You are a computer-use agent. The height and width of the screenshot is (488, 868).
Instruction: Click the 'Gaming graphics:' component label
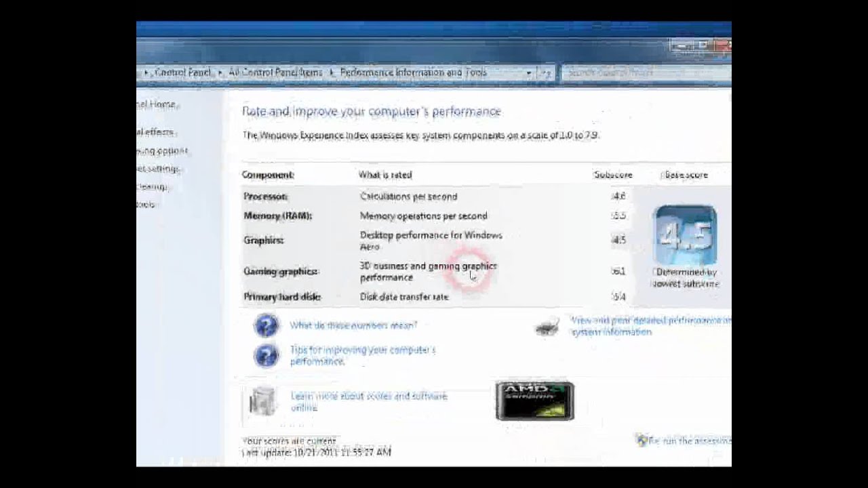tap(281, 271)
